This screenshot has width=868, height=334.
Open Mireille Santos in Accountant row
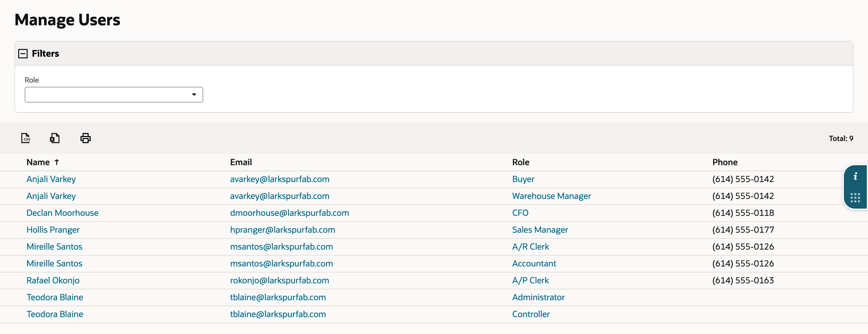(55, 263)
